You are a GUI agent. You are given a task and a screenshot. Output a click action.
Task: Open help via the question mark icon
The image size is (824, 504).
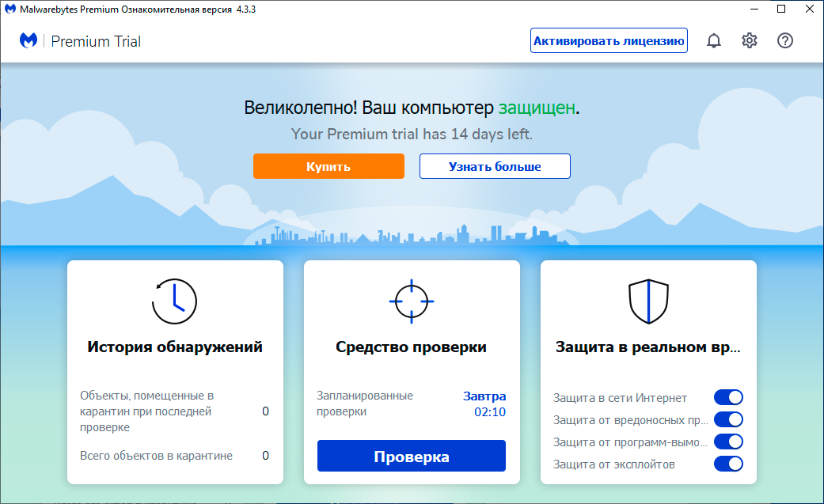tap(785, 40)
